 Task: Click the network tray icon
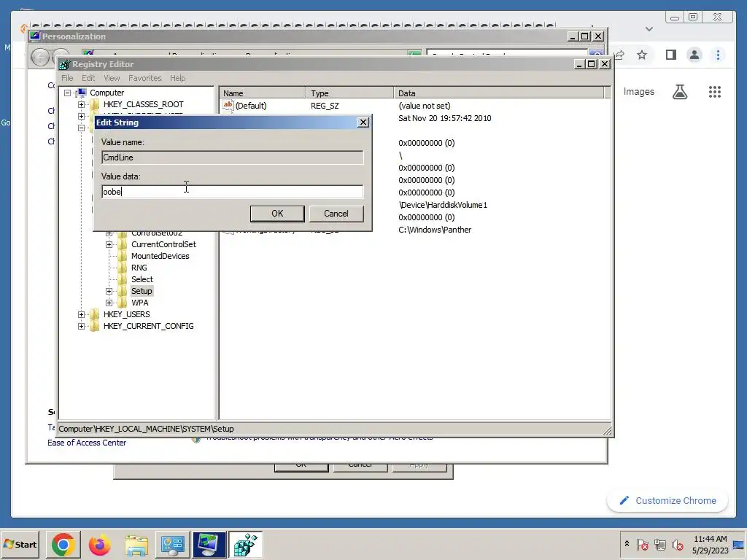pyautogui.click(x=659, y=544)
